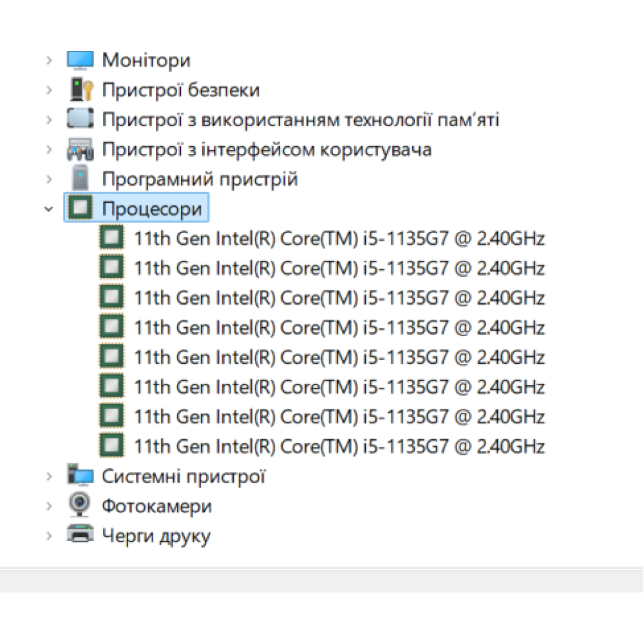The image size is (644, 644).
Task: Expand the Системні пристрої category
Action: [49, 477]
